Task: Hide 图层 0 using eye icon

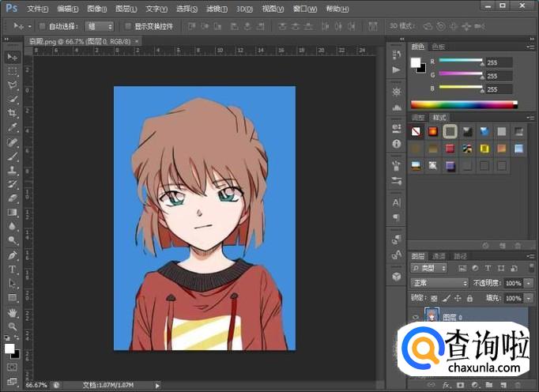Action: coord(416,315)
